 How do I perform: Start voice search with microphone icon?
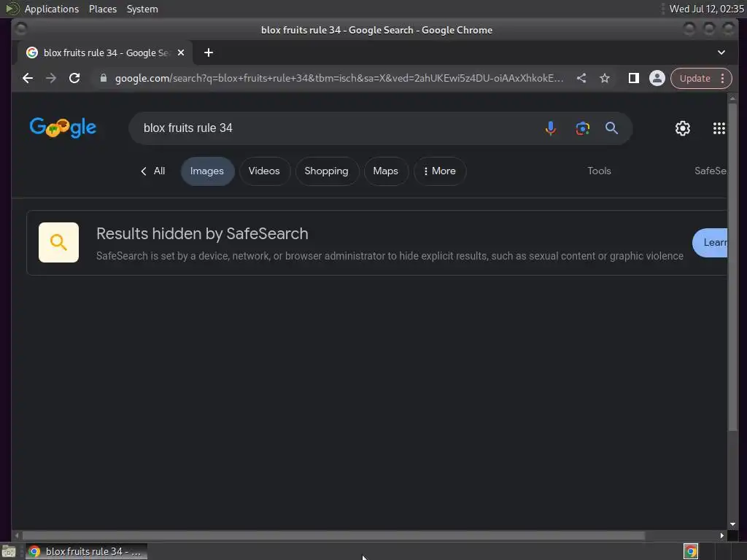(550, 128)
